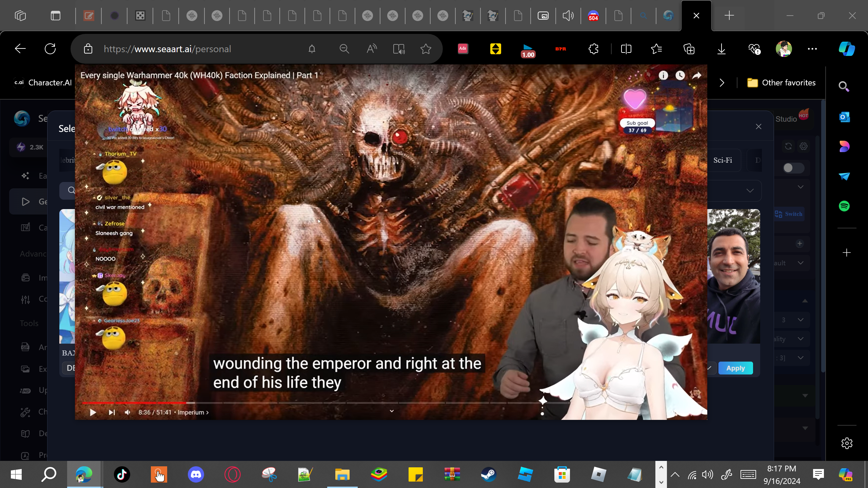Click the Studio tab with HOT badge

click(792, 119)
